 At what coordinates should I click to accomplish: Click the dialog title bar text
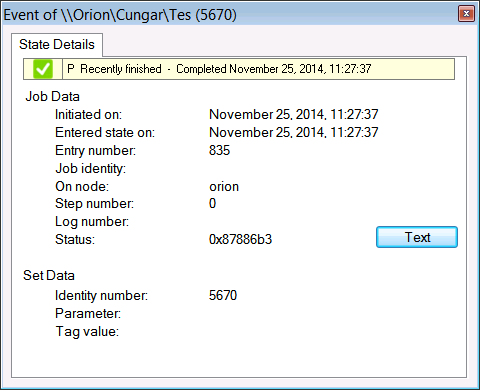[x=120, y=15]
